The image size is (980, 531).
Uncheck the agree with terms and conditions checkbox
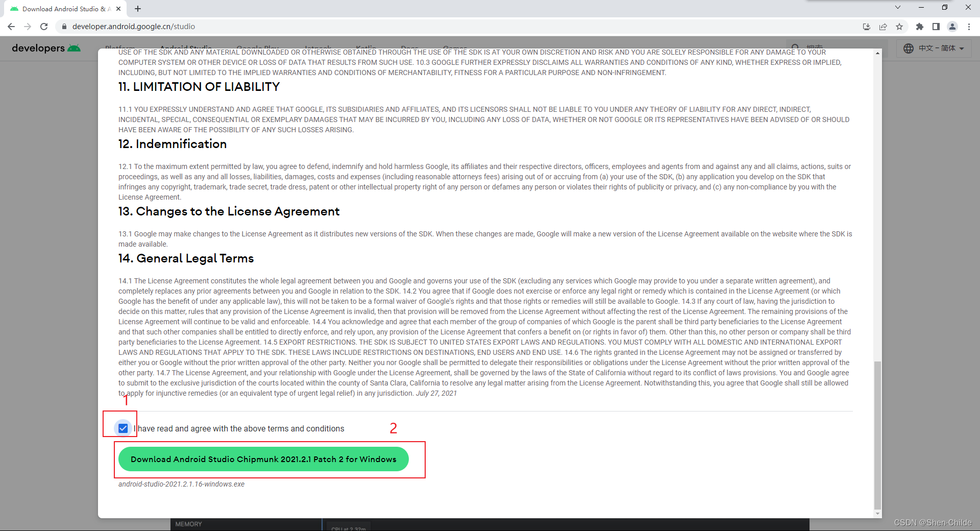[x=123, y=428]
